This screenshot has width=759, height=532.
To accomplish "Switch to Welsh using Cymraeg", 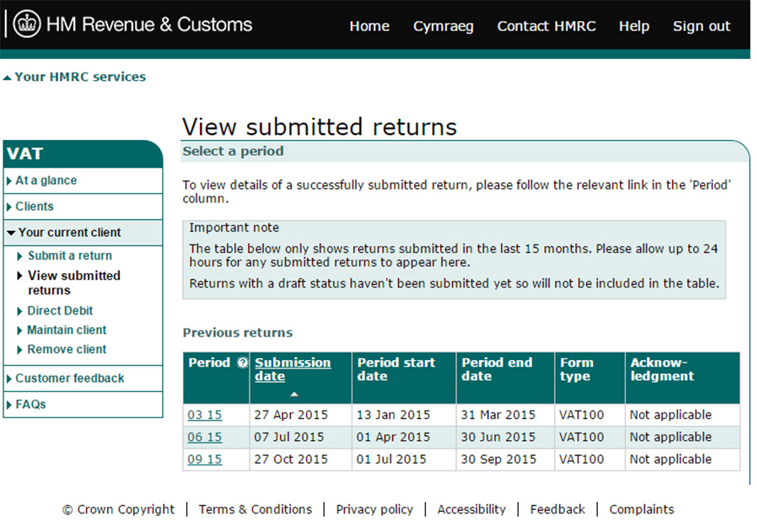I will 444,26.
